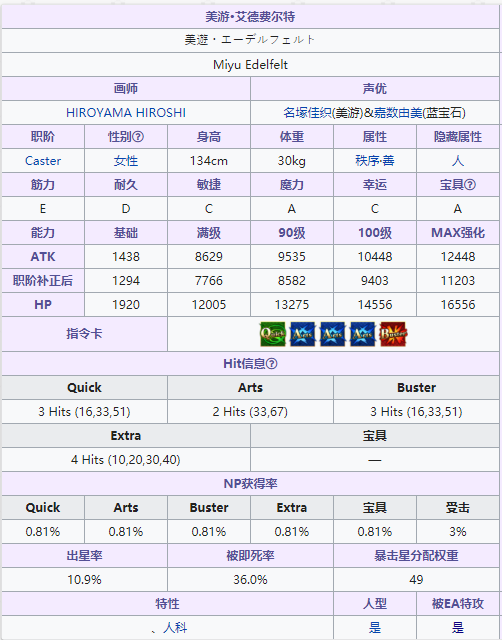Open the HIROYAMA HIROSHI artist link
This screenshot has height=640, width=502.
click(126, 113)
